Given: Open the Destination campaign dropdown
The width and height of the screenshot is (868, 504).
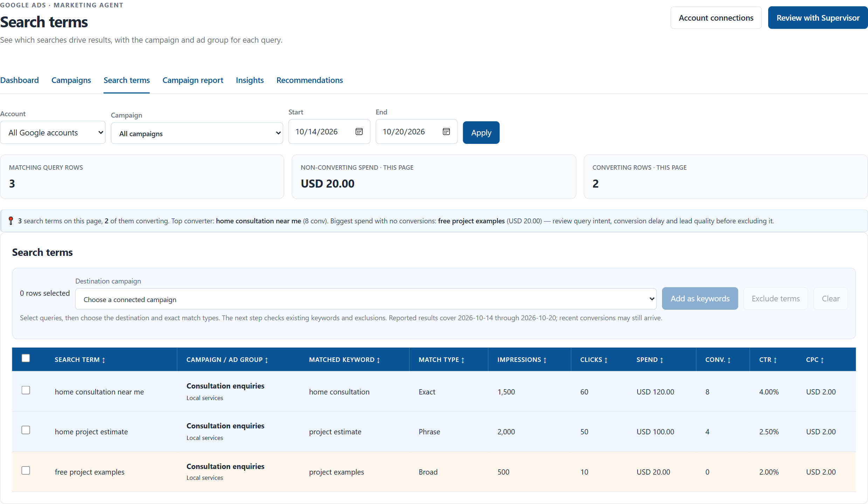Looking at the screenshot, I should (x=366, y=299).
